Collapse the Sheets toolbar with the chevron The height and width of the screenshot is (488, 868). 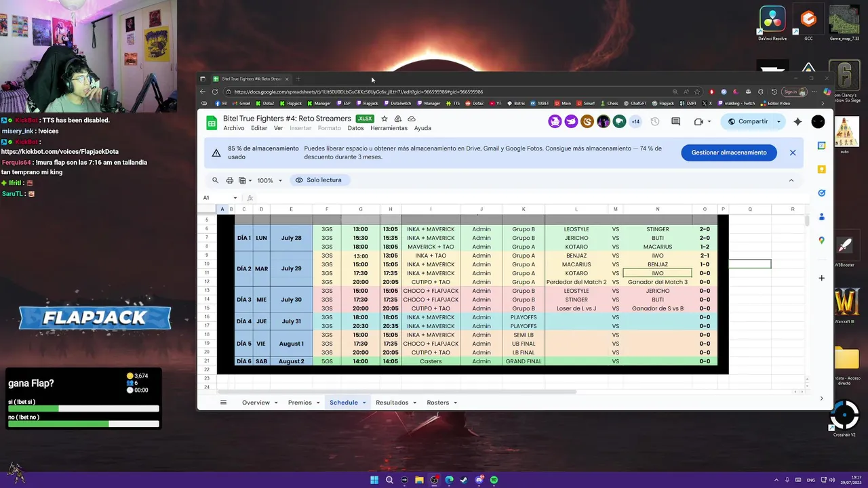click(791, 180)
